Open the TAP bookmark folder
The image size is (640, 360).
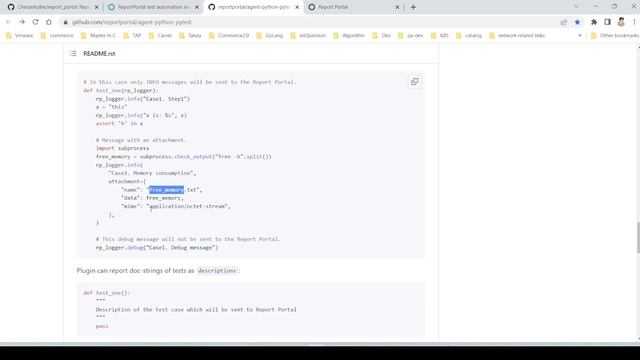[x=132, y=36]
